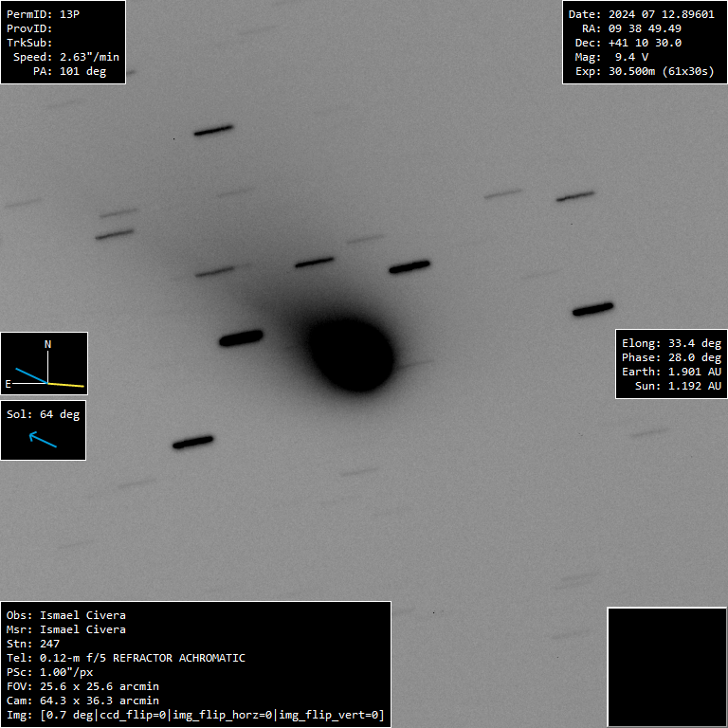Image resolution: width=728 pixels, height=728 pixels.
Task: Click the 'Msr: Ismael Civera' line
Action: pos(66,630)
